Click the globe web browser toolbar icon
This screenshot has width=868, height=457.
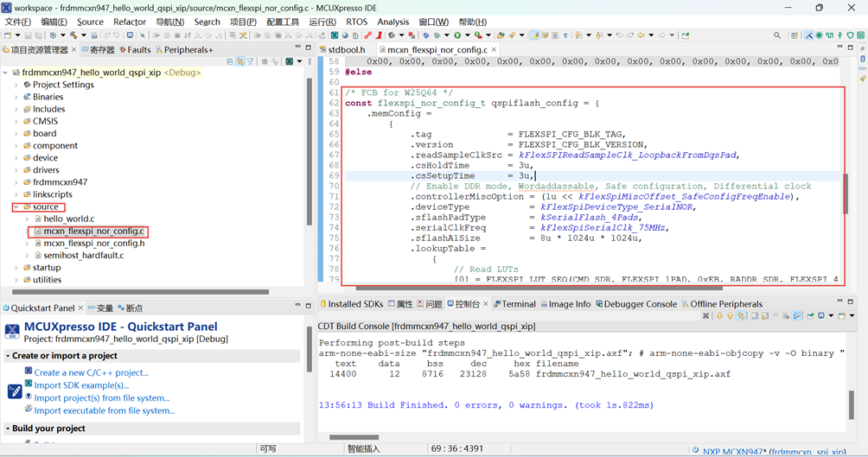click(345, 35)
